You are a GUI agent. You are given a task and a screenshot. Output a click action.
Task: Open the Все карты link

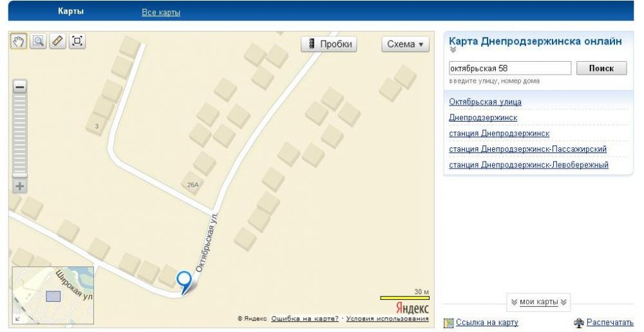(161, 12)
